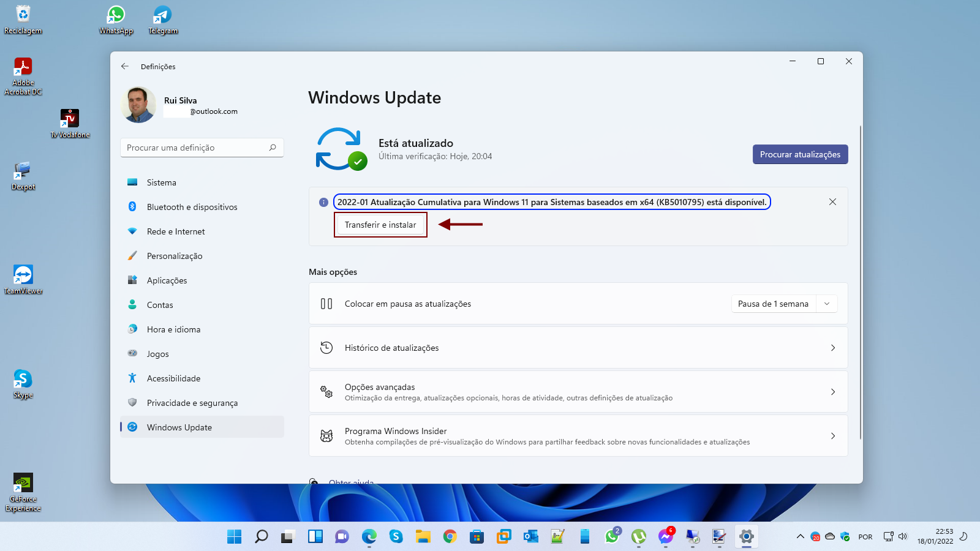980x551 pixels.
Task: Open Opções avançadas section
Action: coord(578,392)
